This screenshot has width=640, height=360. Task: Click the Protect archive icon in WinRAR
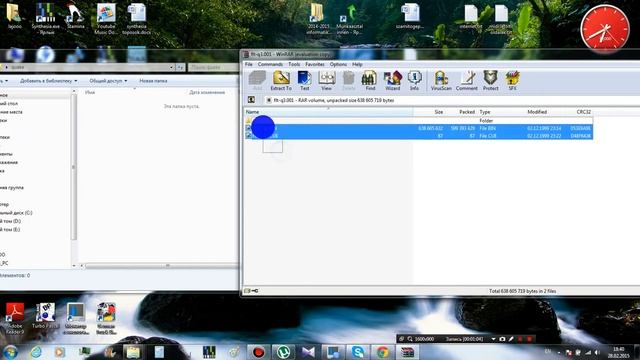pos(490,80)
